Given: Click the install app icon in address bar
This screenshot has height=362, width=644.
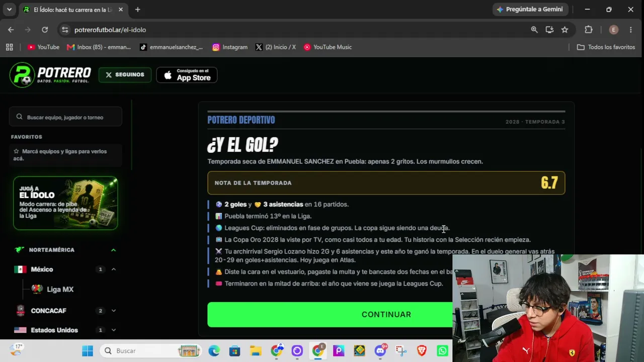Looking at the screenshot, I should [x=549, y=30].
